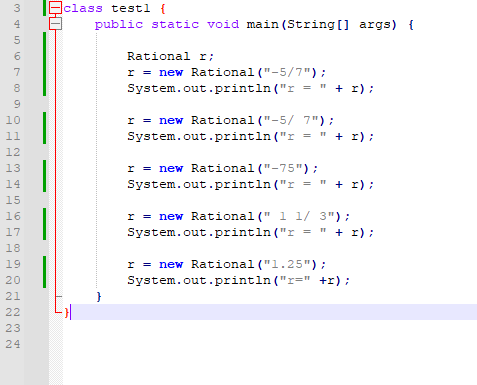
Task: Click 'System.out.println' on line 14
Action: click(199, 184)
